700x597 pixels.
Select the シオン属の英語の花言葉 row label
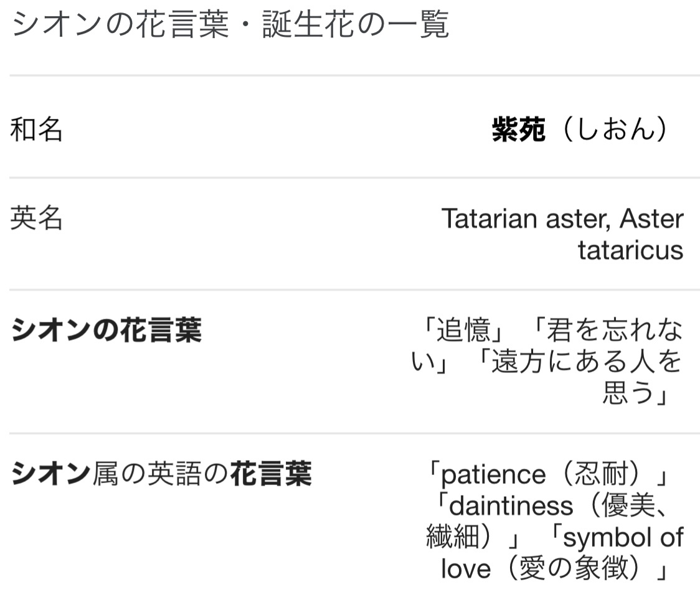point(161,476)
